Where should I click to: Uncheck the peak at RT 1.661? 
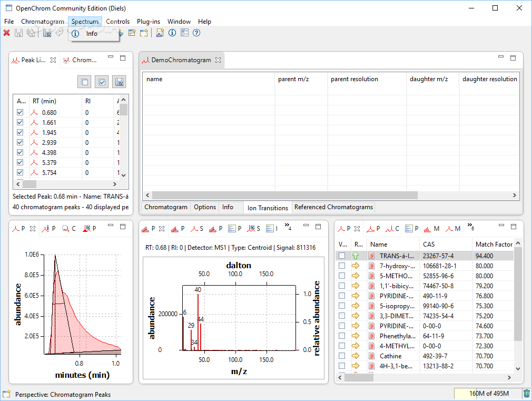point(20,122)
